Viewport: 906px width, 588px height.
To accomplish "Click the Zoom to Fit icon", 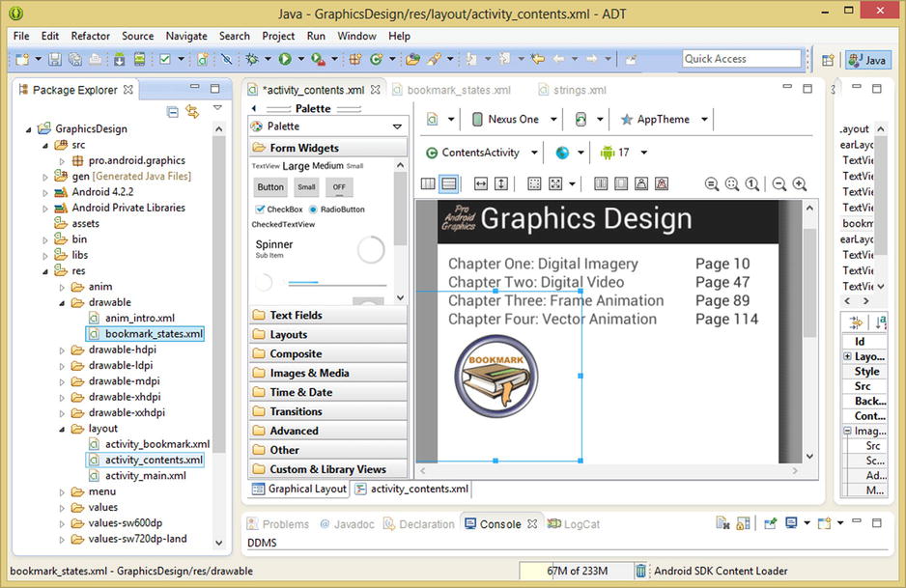I will tap(732, 184).
